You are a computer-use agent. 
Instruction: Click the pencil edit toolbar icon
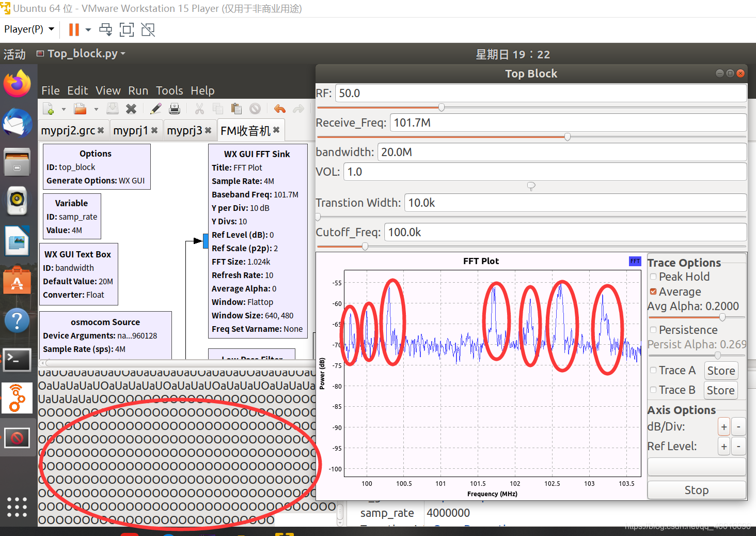[x=155, y=109]
